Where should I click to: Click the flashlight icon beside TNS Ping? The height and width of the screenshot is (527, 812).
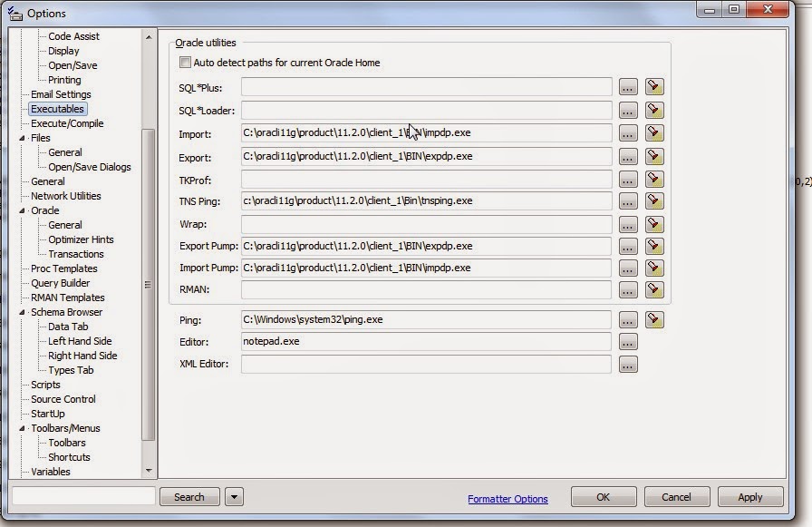coord(654,200)
